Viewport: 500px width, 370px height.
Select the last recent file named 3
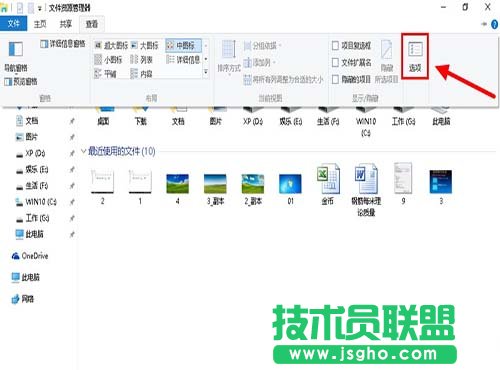tap(441, 187)
